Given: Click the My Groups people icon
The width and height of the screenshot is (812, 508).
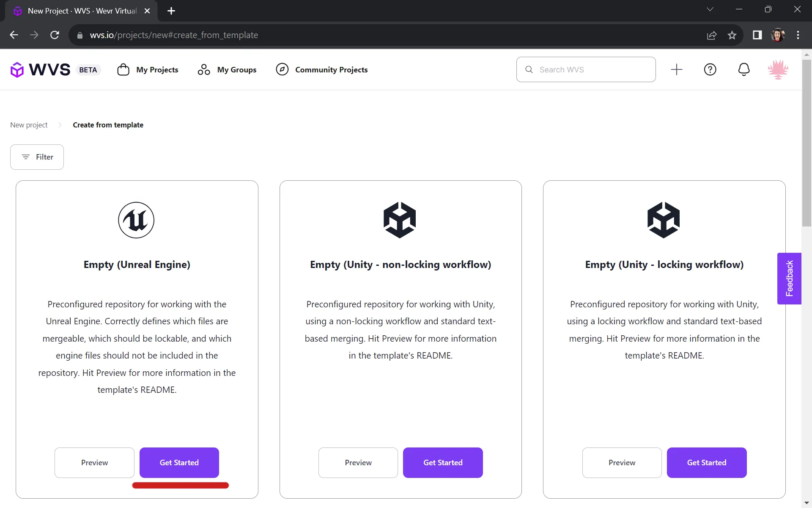Looking at the screenshot, I should (203, 69).
